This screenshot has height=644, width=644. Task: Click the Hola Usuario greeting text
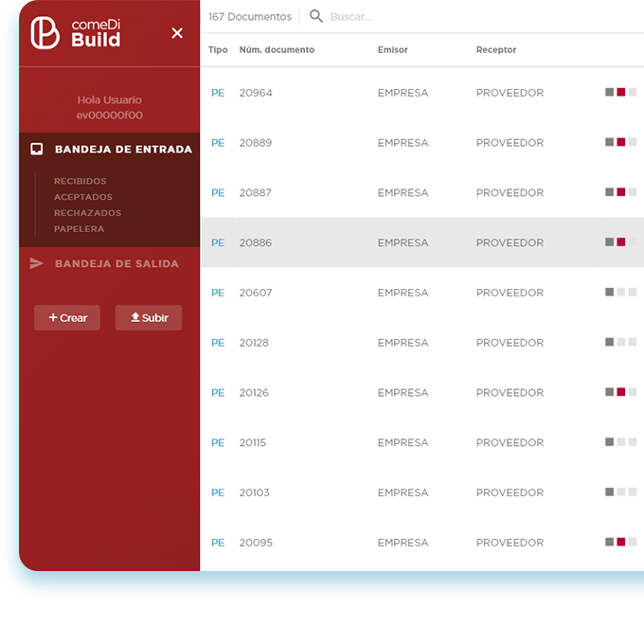tap(110, 100)
